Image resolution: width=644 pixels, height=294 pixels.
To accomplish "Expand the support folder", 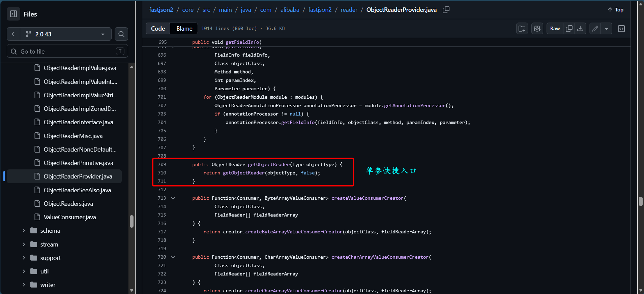I will click(x=24, y=258).
